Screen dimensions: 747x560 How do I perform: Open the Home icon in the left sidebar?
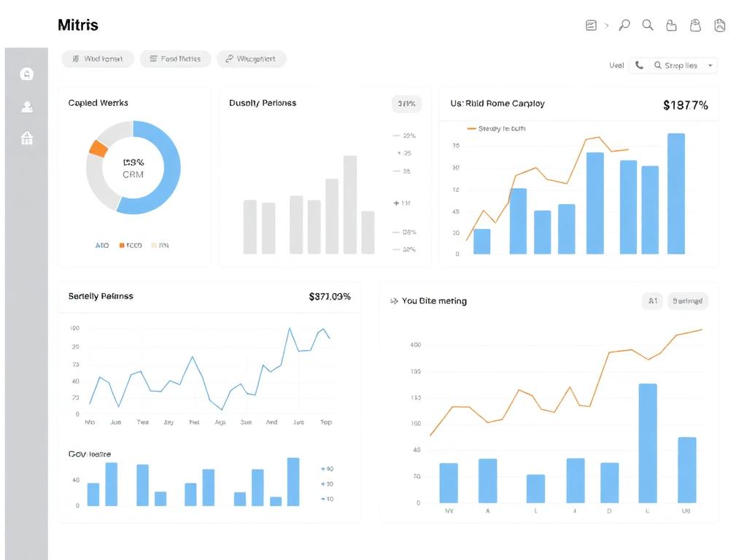pyautogui.click(x=26, y=74)
